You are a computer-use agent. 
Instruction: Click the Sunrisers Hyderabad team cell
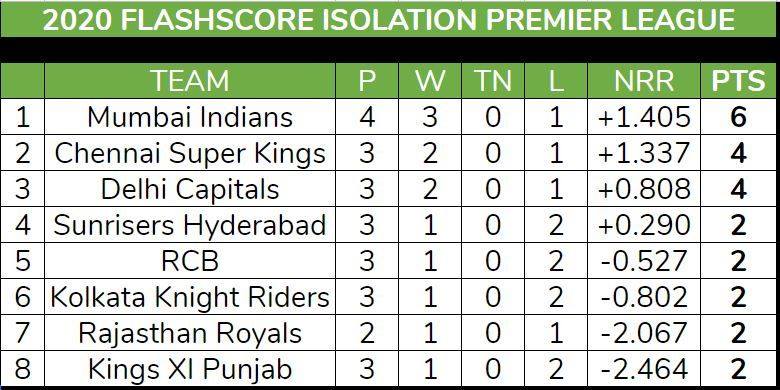(190, 225)
